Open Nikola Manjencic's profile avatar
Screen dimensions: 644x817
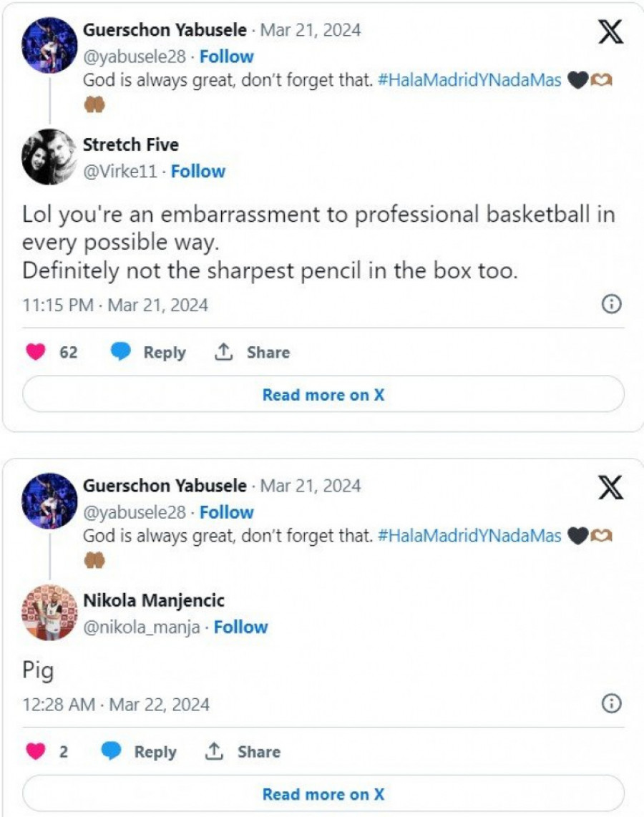49,612
